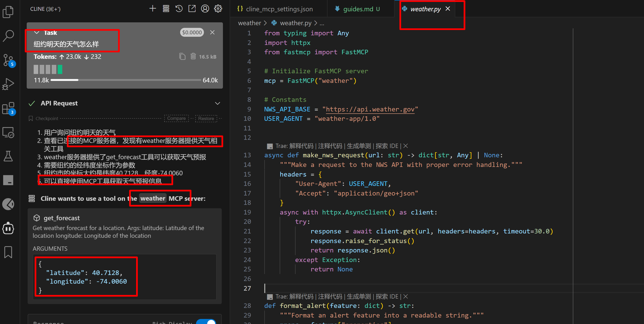
Task: Open Search view in activity bar
Action: (8, 36)
